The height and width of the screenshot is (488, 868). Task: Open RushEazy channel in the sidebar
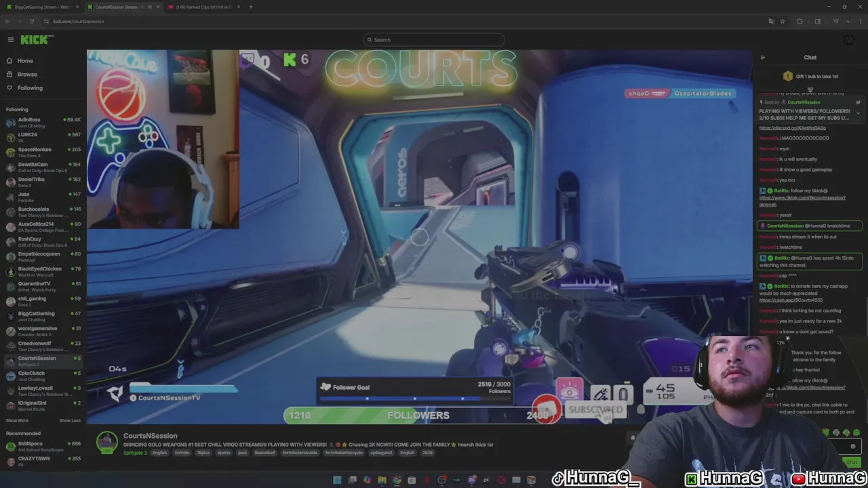click(42, 241)
